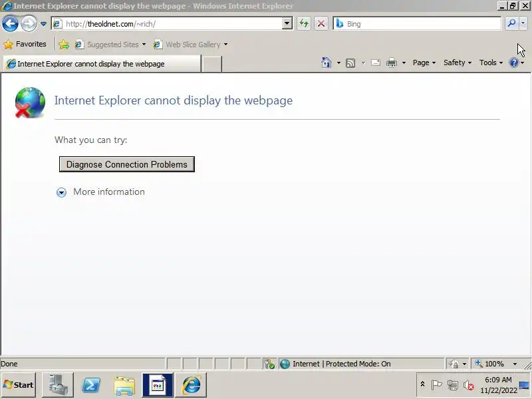The height and width of the screenshot is (399, 532).
Task: Refresh the page with the green arrows
Action: click(x=304, y=24)
